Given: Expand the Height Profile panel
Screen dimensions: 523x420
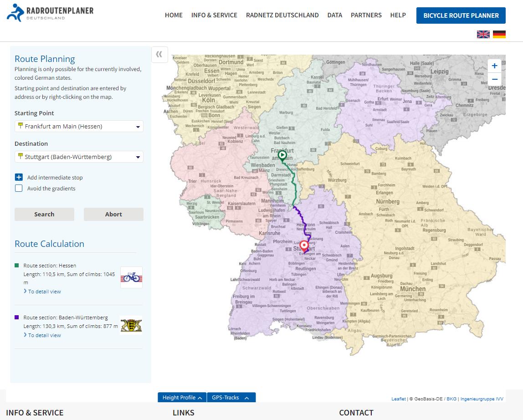Looking at the screenshot, I should (x=181, y=397).
